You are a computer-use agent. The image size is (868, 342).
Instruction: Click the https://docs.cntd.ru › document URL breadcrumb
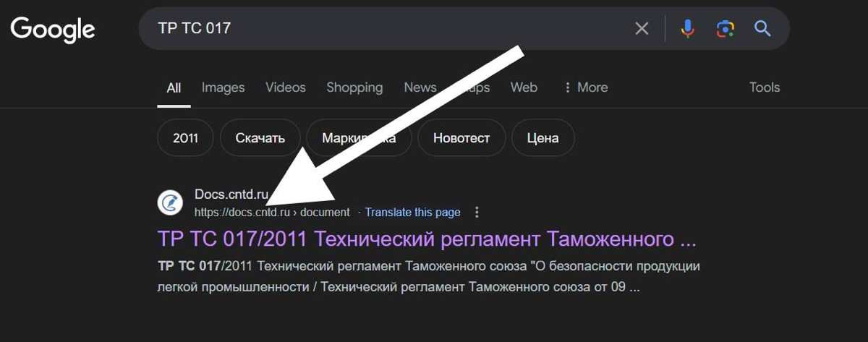click(x=272, y=213)
